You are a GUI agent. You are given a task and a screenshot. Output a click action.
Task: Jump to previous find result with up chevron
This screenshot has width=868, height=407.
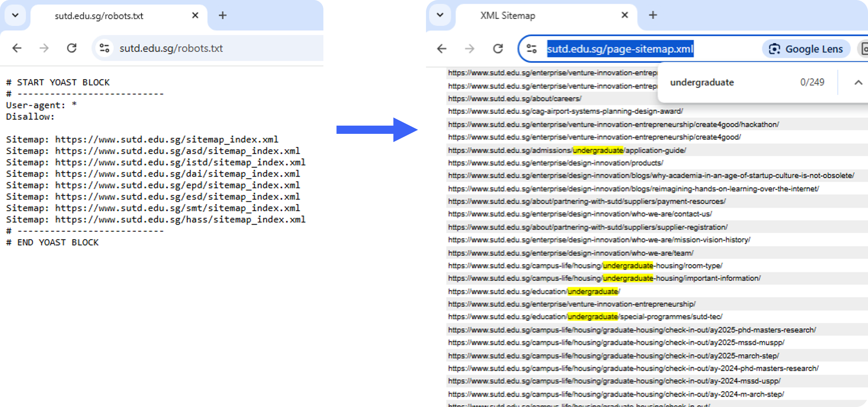coord(858,83)
